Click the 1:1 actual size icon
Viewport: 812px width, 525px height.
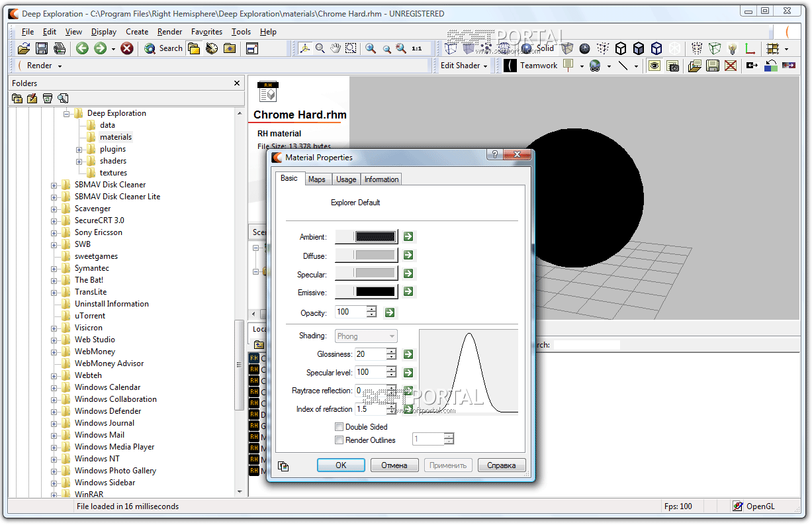click(417, 48)
